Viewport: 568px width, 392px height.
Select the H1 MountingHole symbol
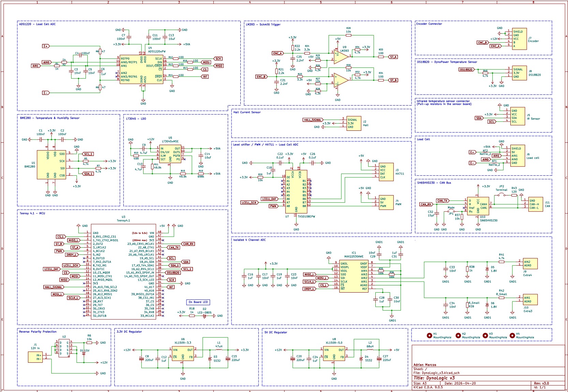(429, 335)
